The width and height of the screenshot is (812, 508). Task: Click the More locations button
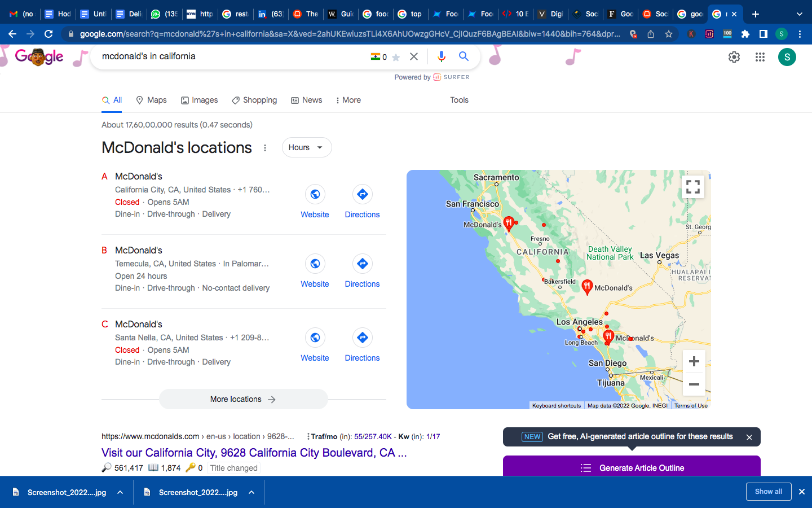point(244,399)
